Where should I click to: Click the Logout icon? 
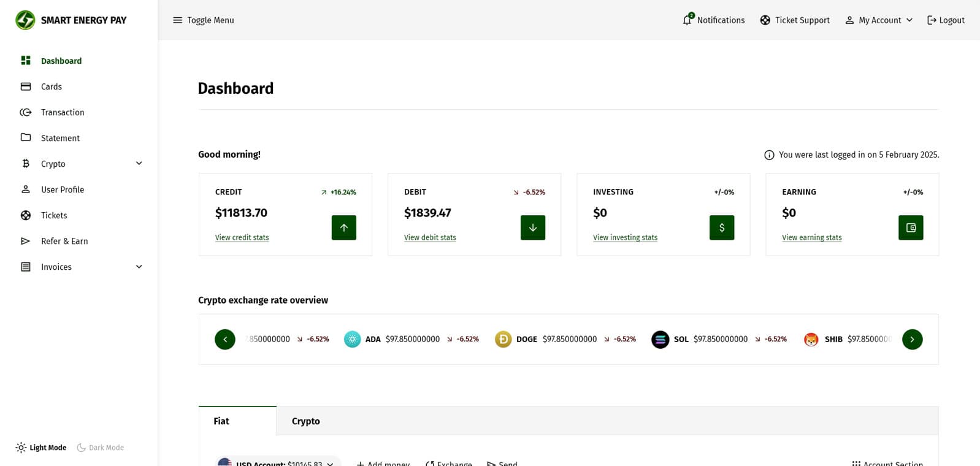[x=932, y=20]
